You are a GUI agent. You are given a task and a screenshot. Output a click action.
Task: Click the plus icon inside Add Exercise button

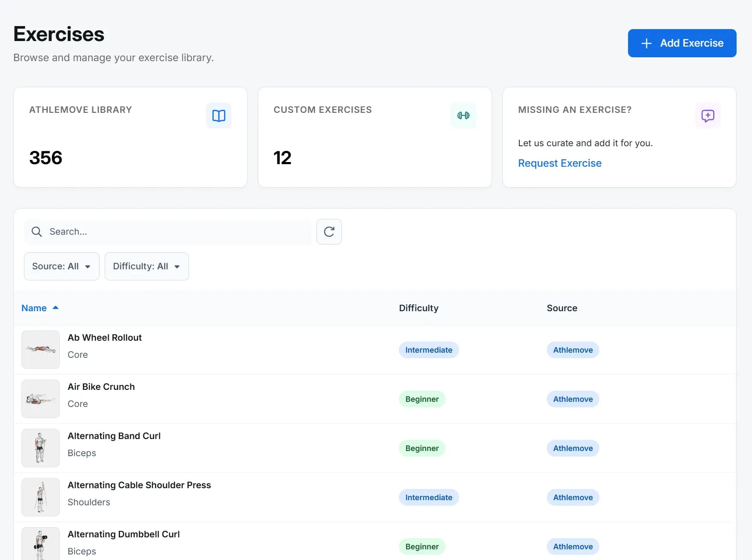[x=646, y=43]
